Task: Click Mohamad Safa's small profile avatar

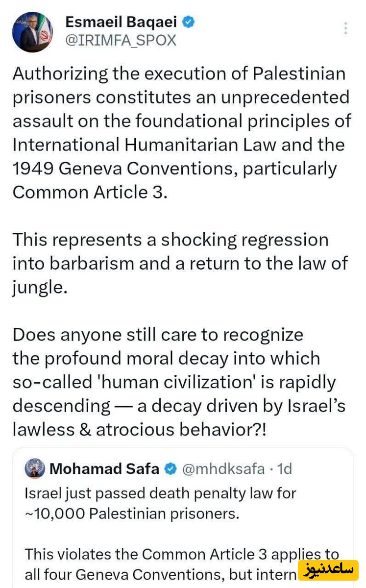Action: (35, 469)
